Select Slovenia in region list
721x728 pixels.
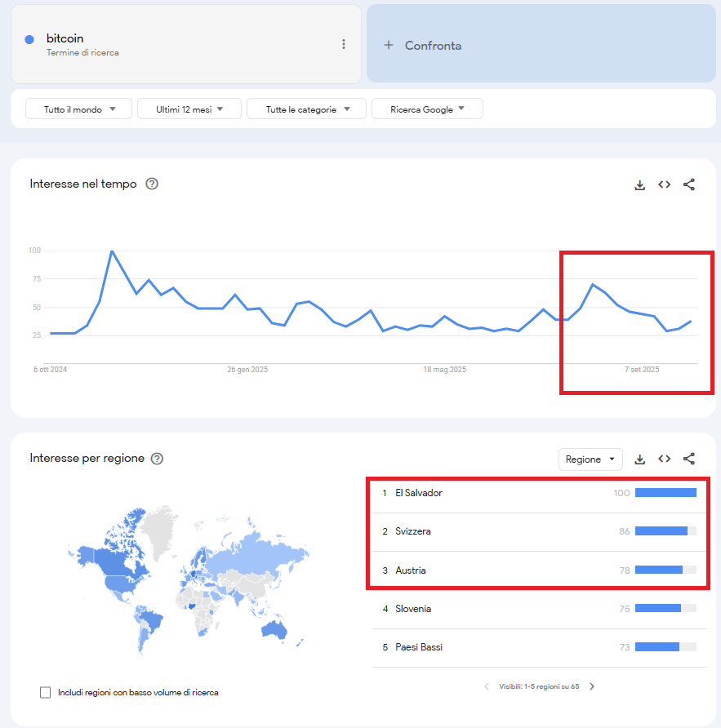(x=539, y=609)
